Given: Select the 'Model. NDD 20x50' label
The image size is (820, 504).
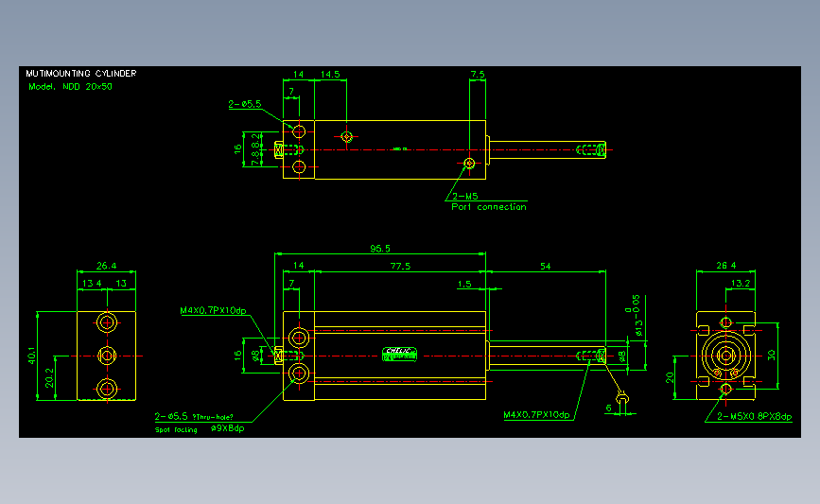Looking at the screenshot, I should click(x=70, y=87).
